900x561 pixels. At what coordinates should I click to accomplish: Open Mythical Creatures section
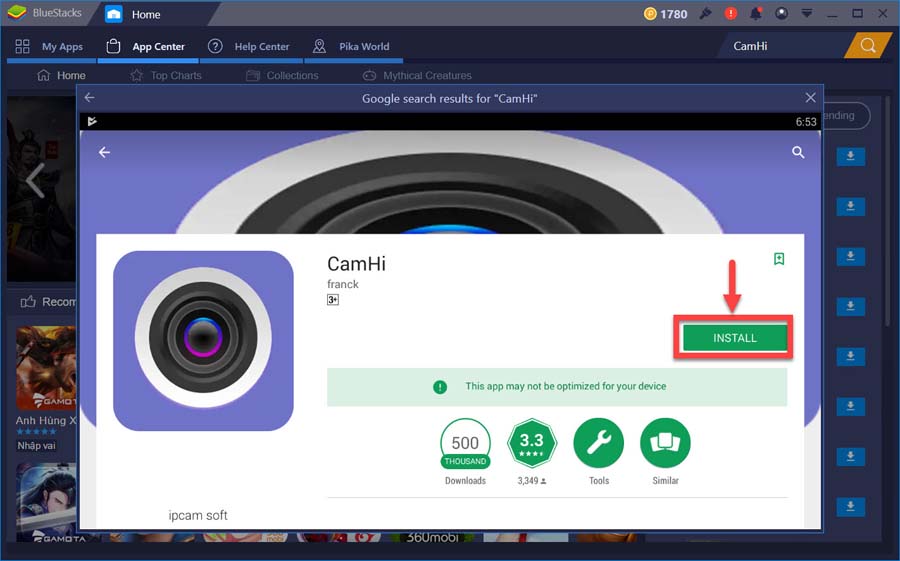[x=417, y=75]
